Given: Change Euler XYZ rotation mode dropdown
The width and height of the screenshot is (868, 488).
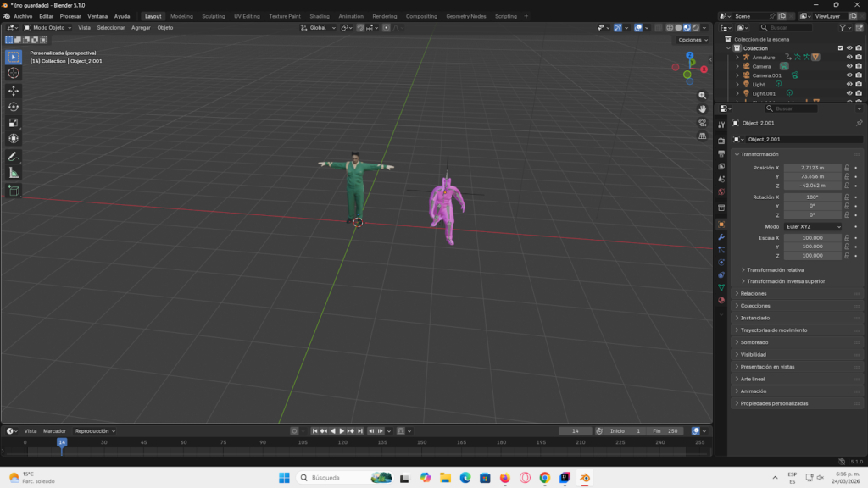Looking at the screenshot, I should click(811, 226).
